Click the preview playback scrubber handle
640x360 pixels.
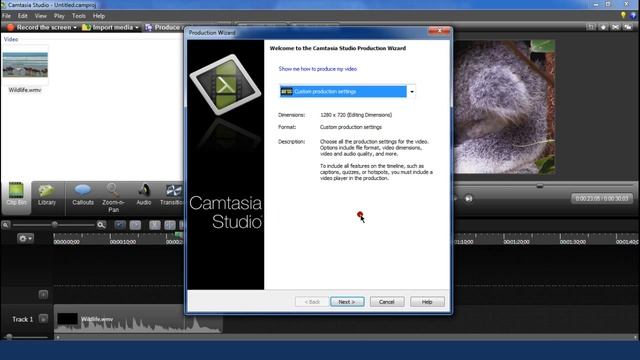coord(540,186)
